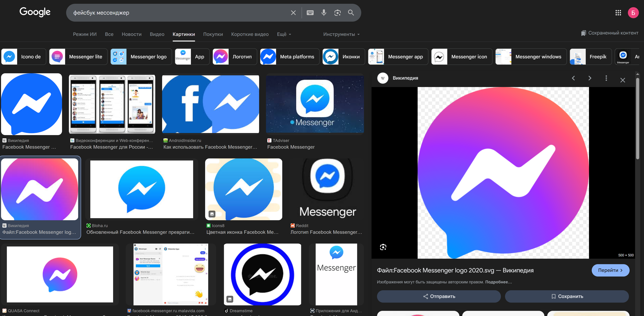This screenshot has height=316, width=644.
Task: Click the on-screen keyboard icon
Action: click(310, 13)
